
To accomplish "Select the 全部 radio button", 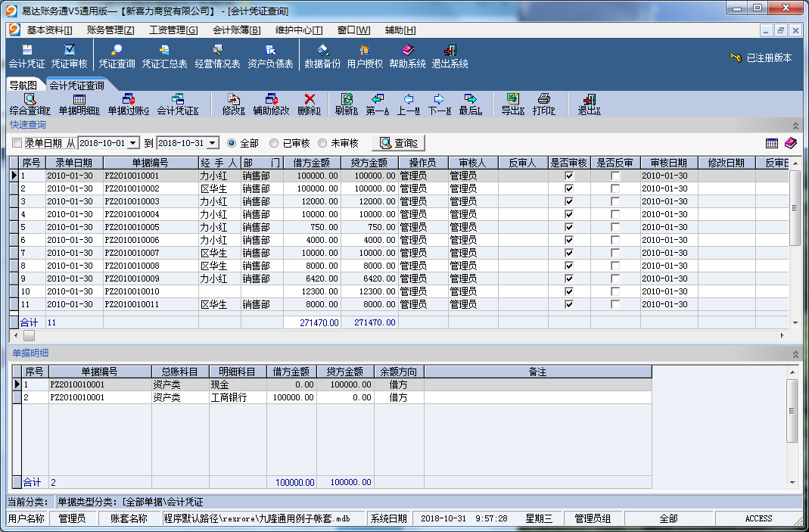I will [x=231, y=143].
